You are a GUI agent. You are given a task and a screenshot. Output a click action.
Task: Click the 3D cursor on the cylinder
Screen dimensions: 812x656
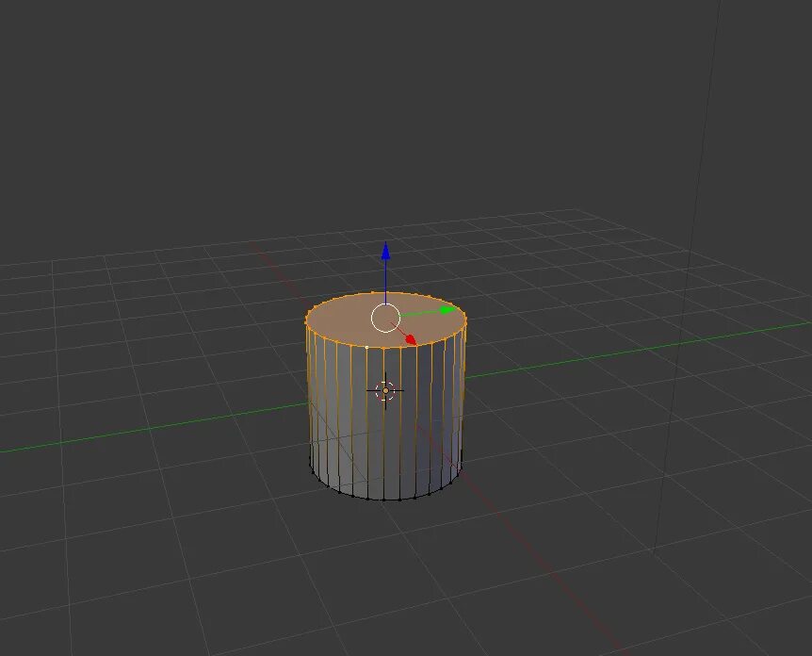pyautogui.click(x=385, y=389)
